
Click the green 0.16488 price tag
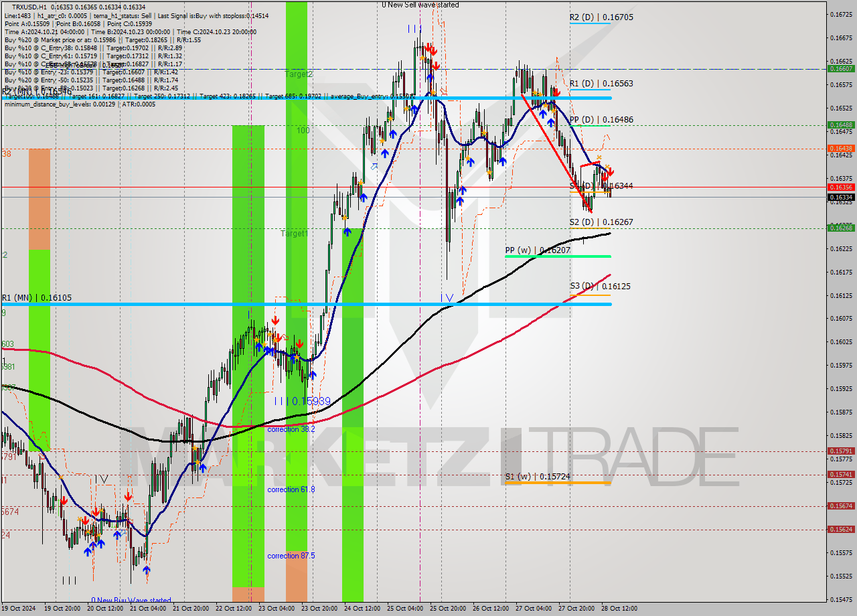click(x=841, y=125)
